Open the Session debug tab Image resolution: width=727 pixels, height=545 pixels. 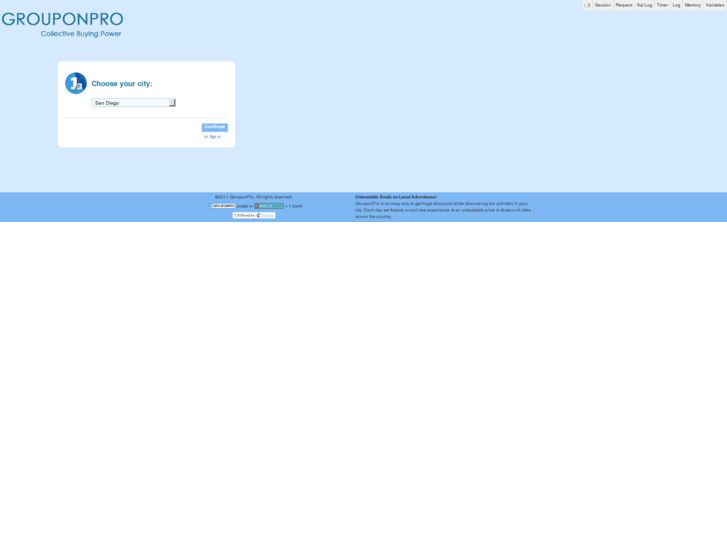point(603,5)
